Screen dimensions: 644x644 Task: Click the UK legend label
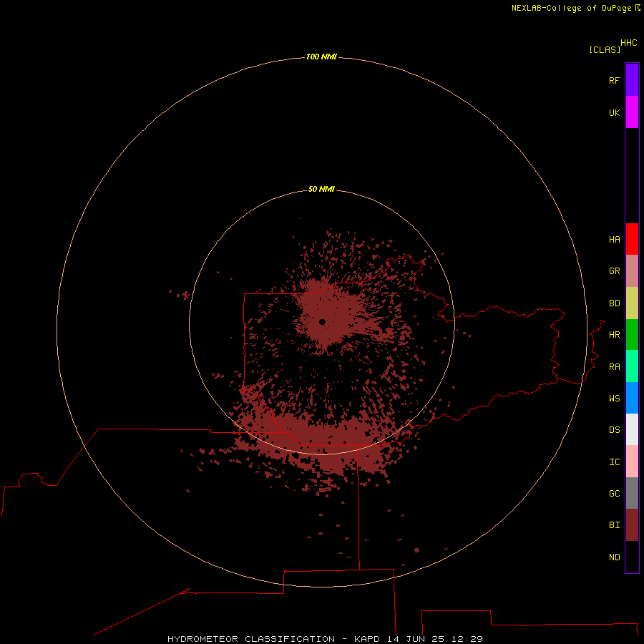pos(614,113)
